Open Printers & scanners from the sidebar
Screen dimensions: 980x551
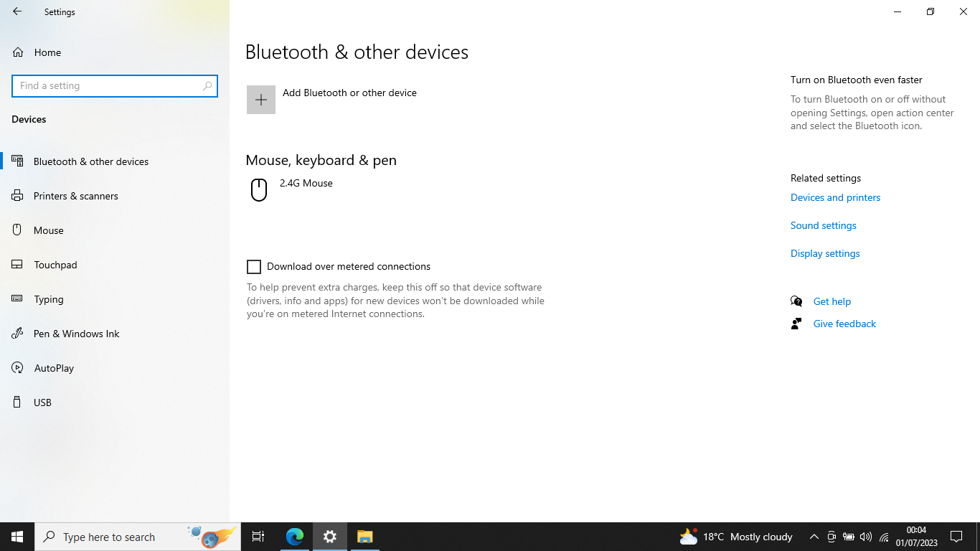[77, 195]
